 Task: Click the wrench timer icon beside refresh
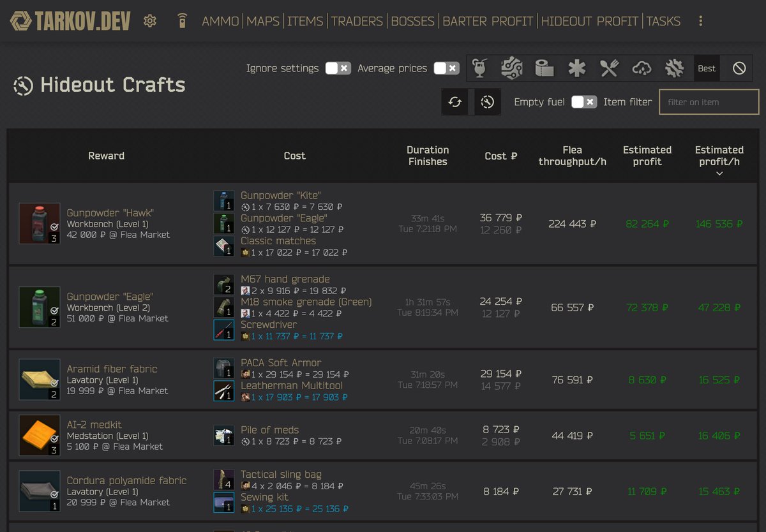[488, 102]
